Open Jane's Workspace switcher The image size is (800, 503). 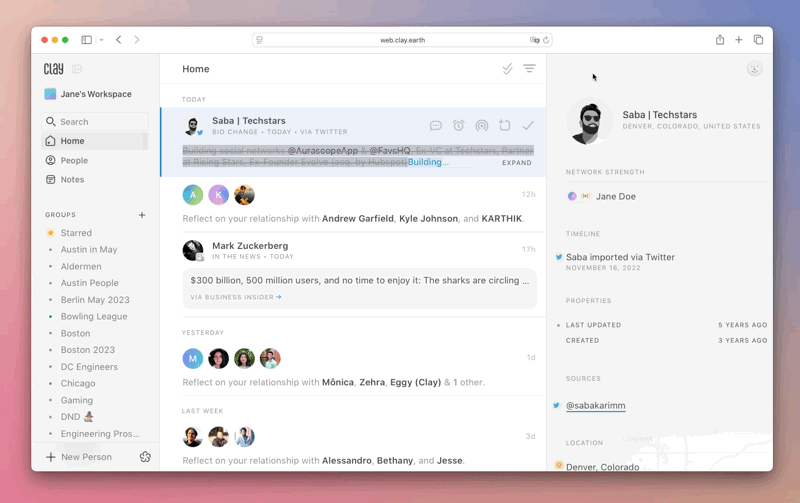point(88,94)
